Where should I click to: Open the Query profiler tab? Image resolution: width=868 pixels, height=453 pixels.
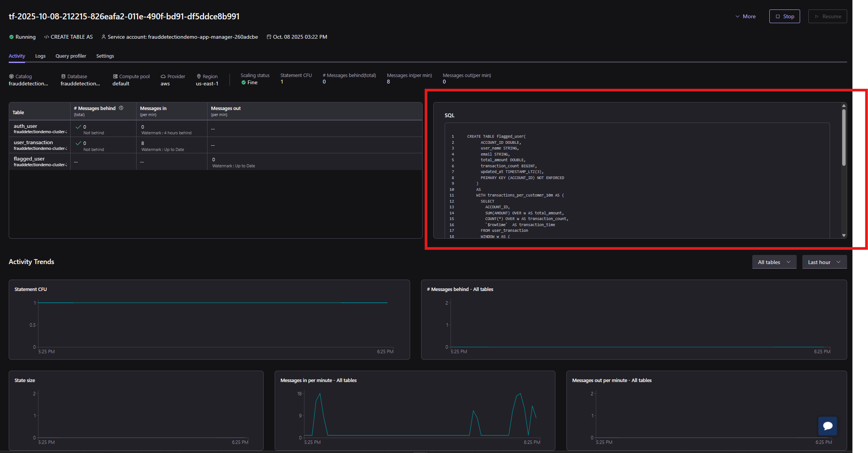[x=71, y=56]
